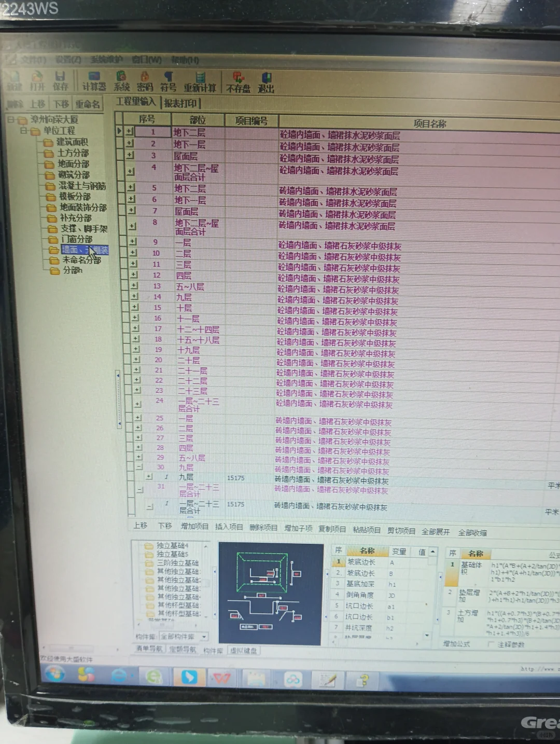
Task: Collapse the 漳州向荣大厦 root tree node
Action: (11, 119)
